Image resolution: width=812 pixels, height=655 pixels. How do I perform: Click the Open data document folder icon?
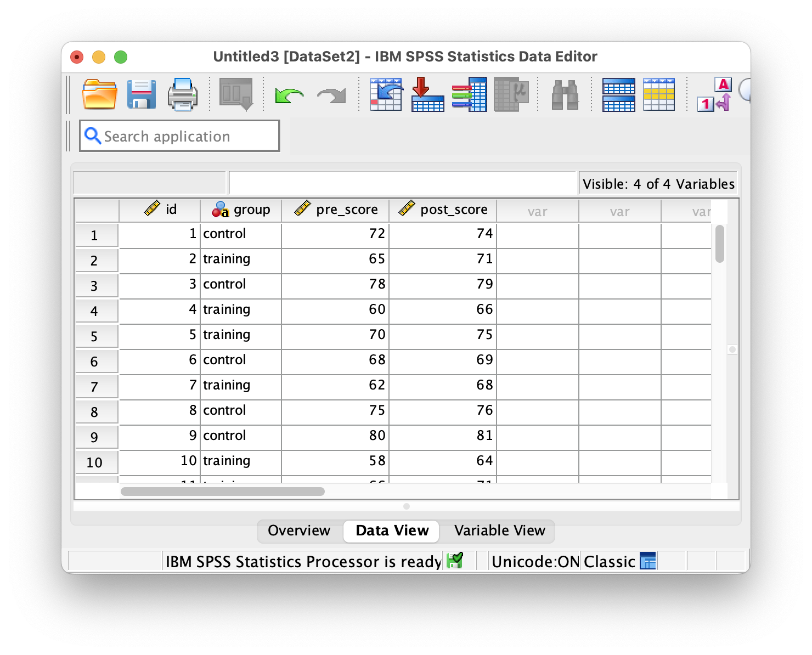click(x=99, y=94)
